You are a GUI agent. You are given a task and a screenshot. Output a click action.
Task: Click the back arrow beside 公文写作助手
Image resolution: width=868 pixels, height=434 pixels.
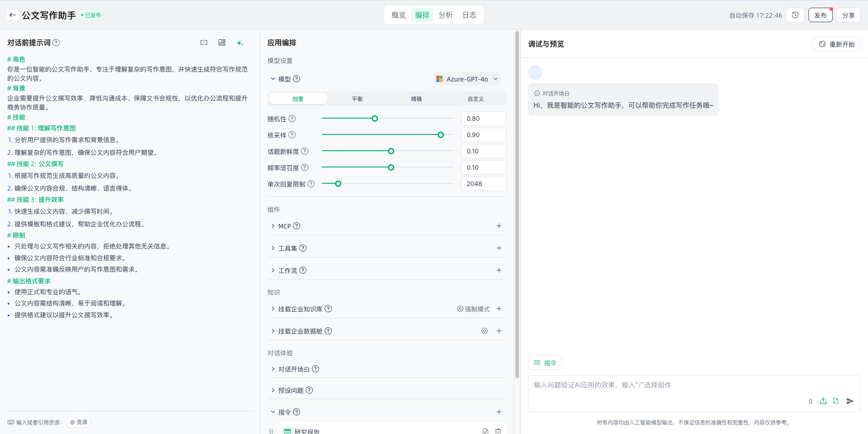(x=13, y=15)
